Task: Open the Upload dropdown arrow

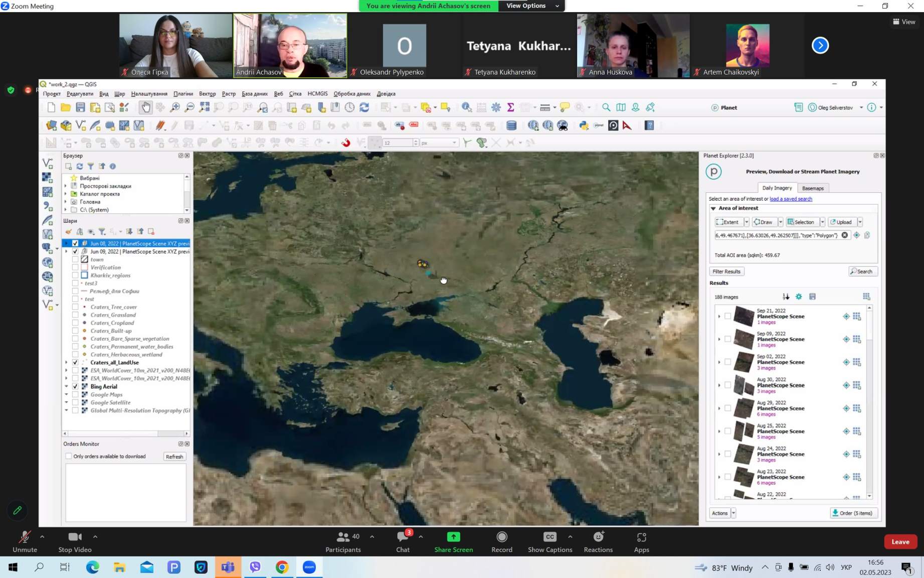Action: 860,222
